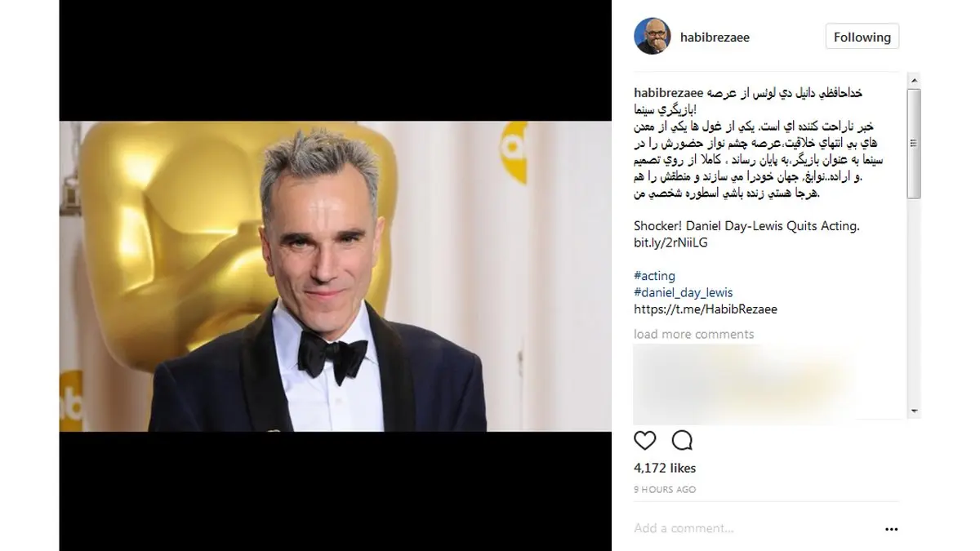980x551 pixels.
Task: Open the three-dots more options menu
Action: pos(891,529)
